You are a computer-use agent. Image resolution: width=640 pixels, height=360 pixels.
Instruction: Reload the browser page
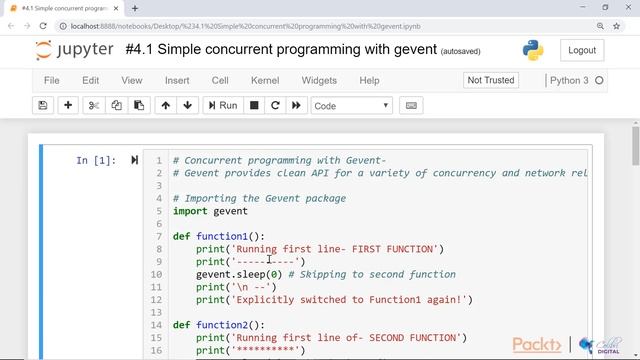tap(43, 26)
